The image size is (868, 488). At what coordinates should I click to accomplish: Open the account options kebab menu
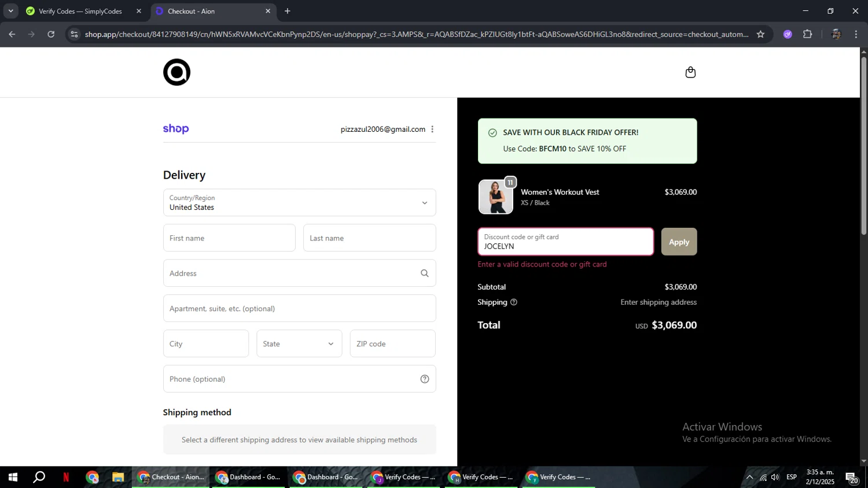coord(432,129)
